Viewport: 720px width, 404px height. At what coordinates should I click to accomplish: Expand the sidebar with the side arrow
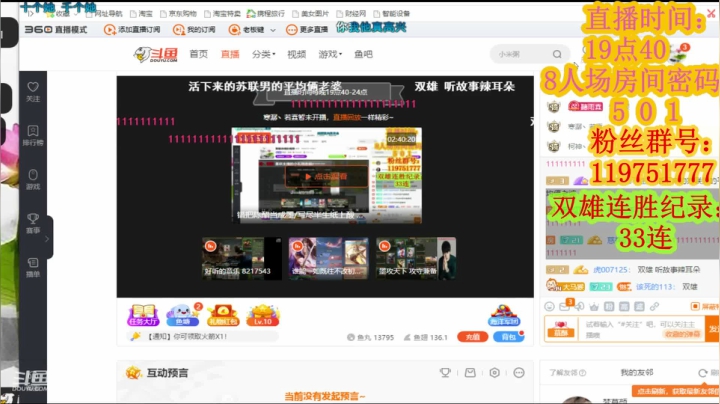(47, 239)
